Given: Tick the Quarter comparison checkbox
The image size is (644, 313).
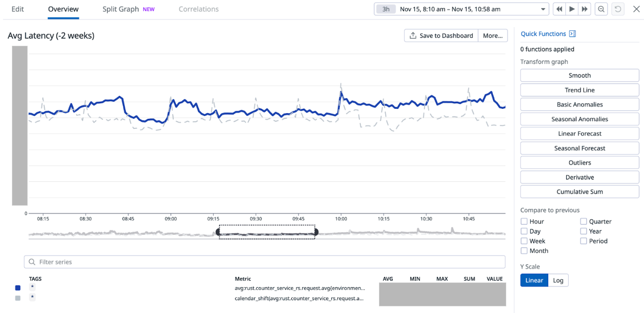Looking at the screenshot, I should [x=583, y=221].
